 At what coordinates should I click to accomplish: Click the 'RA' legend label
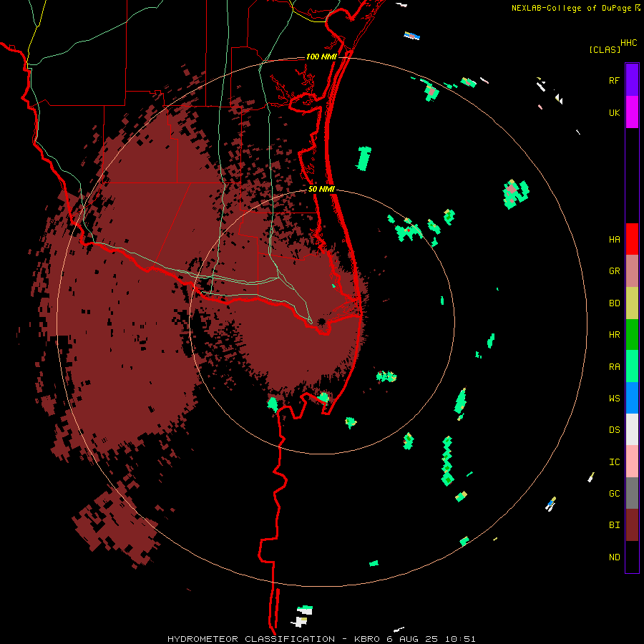(x=614, y=367)
